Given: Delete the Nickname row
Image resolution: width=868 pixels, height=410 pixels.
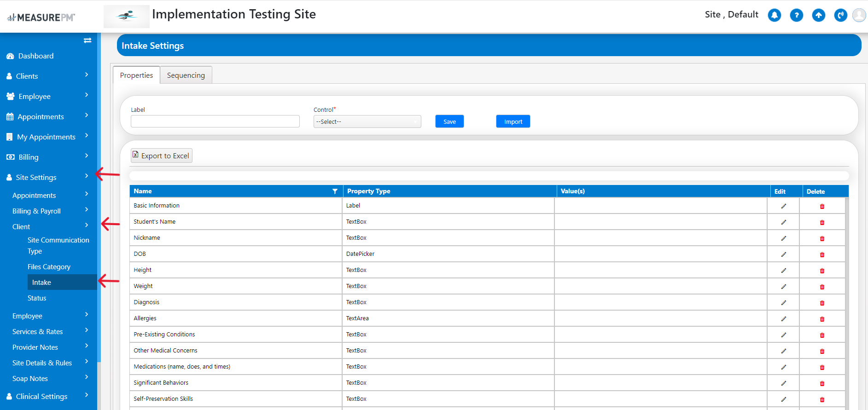Looking at the screenshot, I should point(822,238).
